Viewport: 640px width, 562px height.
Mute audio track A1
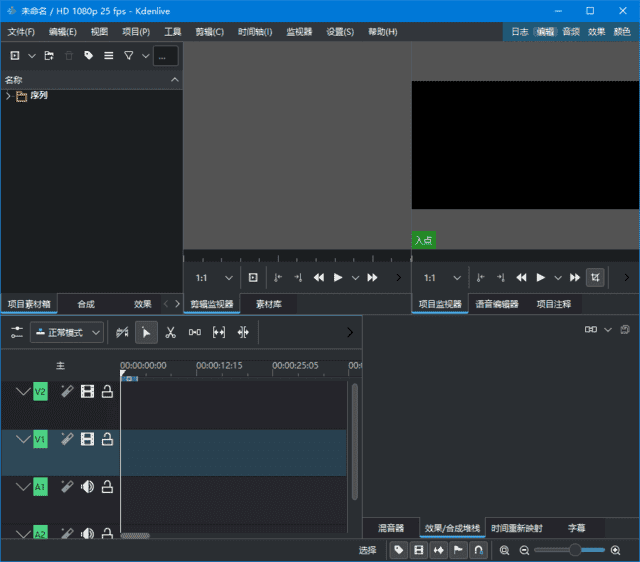point(87,487)
